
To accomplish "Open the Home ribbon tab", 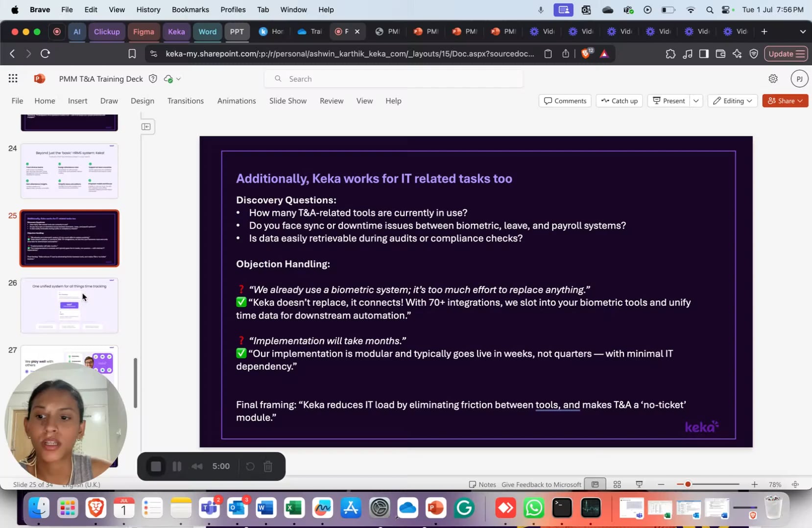I will pyautogui.click(x=45, y=100).
